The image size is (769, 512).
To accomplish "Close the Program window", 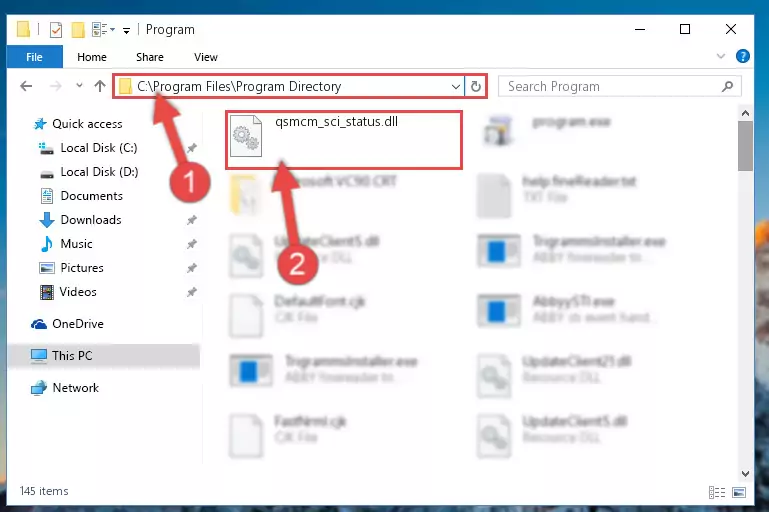I will [x=731, y=29].
